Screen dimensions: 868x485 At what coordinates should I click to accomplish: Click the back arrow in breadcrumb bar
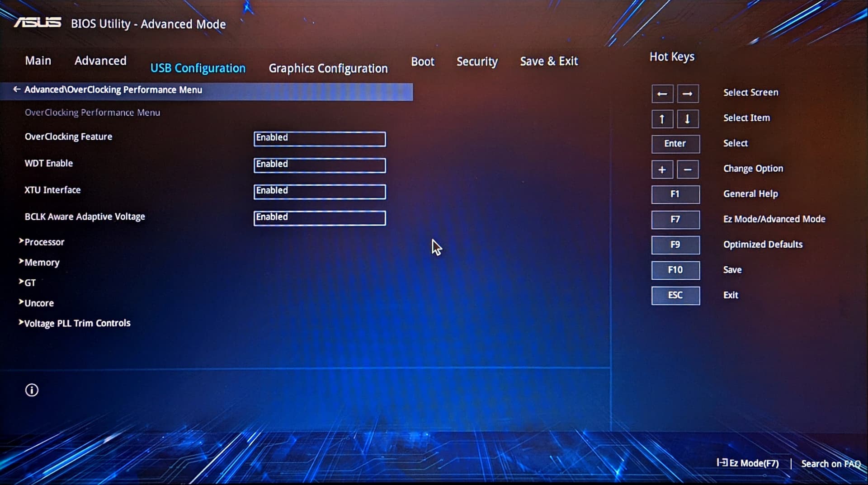(17, 89)
